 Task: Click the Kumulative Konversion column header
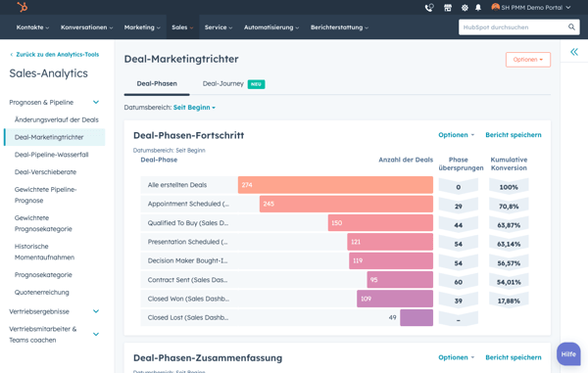pyautogui.click(x=509, y=163)
